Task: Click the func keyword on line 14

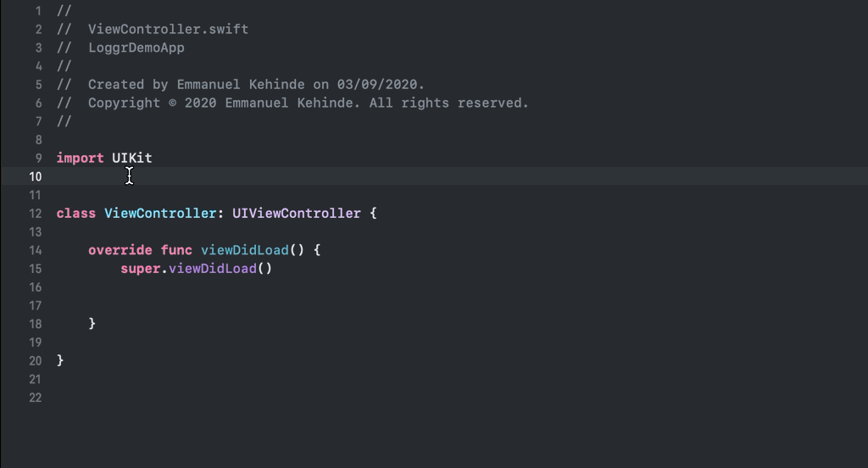Action: point(176,250)
